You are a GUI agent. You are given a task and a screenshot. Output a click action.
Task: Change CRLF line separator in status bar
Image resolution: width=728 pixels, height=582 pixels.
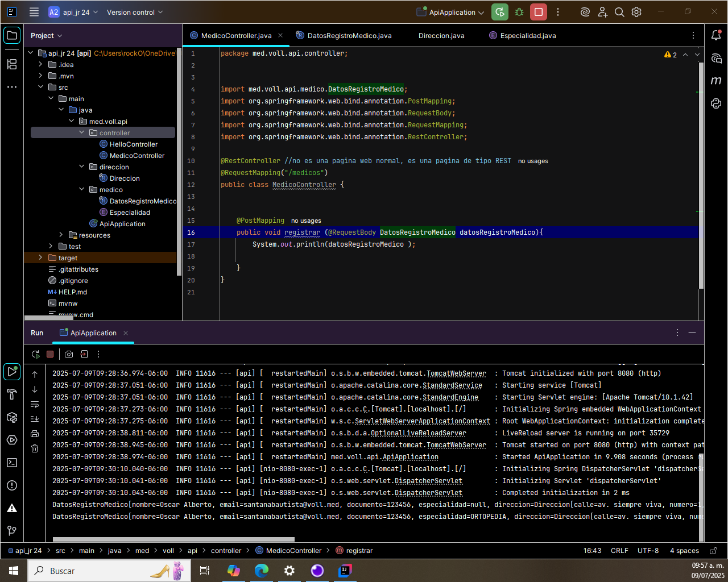(619, 551)
